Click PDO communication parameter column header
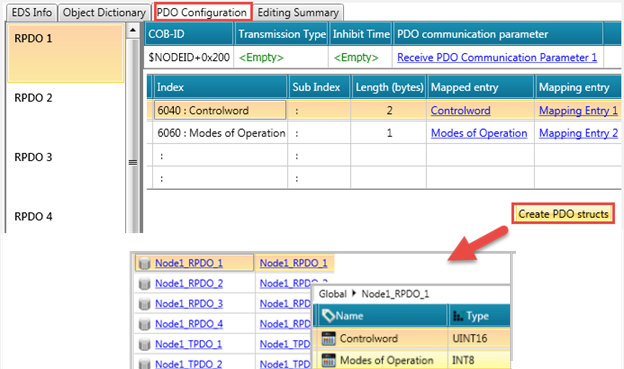The height and width of the screenshot is (369, 624). pyautogui.click(x=498, y=34)
